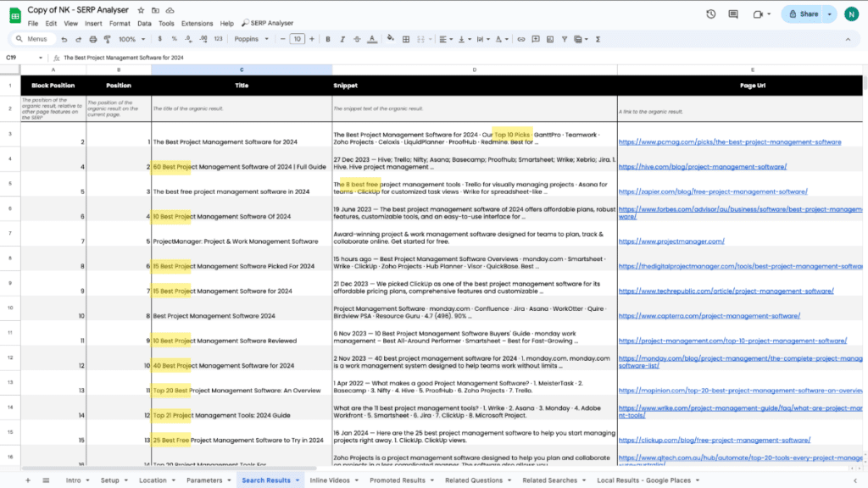The height and width of the screenshot is (488, 868).
Task: Click the functions sigma icon
Action: (598, 39)
